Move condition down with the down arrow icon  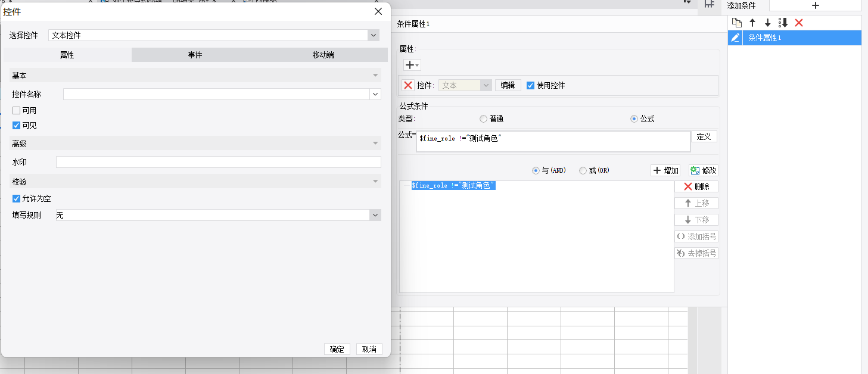tap(768, 23)
